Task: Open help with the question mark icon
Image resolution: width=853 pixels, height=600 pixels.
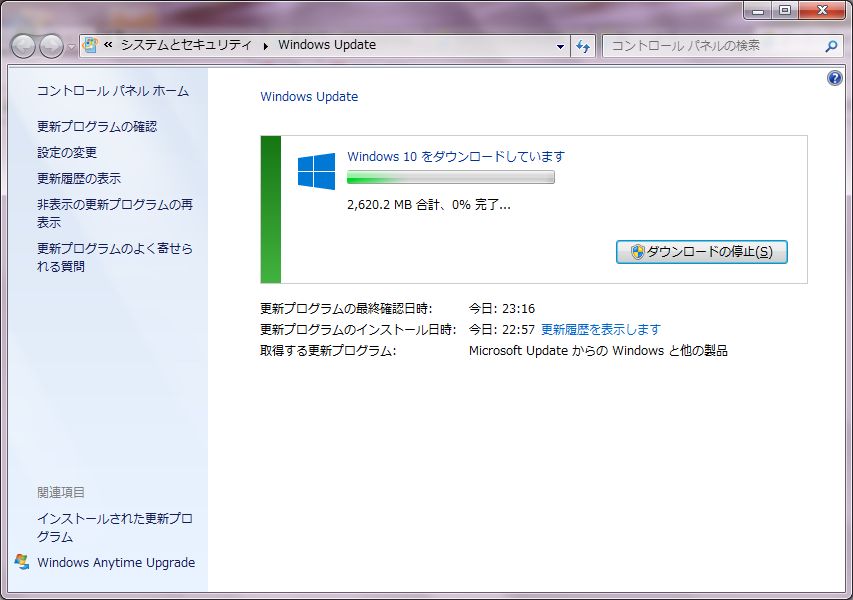Action: coord(835,78)
